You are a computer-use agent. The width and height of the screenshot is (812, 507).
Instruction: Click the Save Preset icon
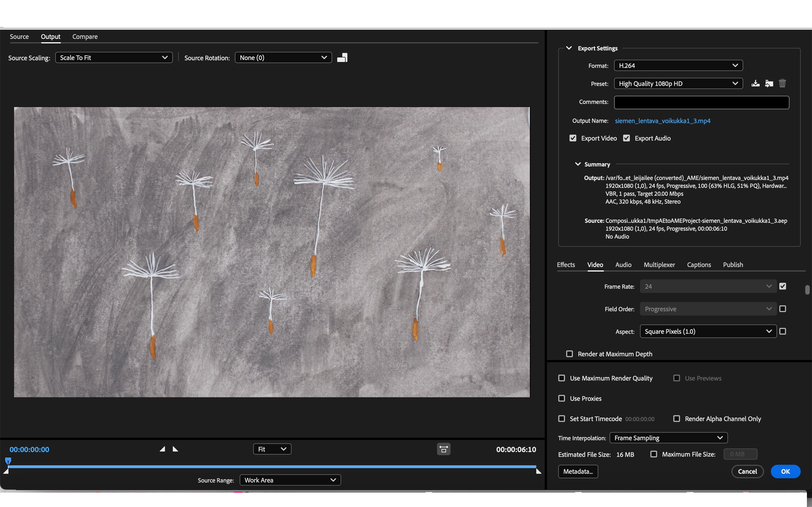point(755,83)
